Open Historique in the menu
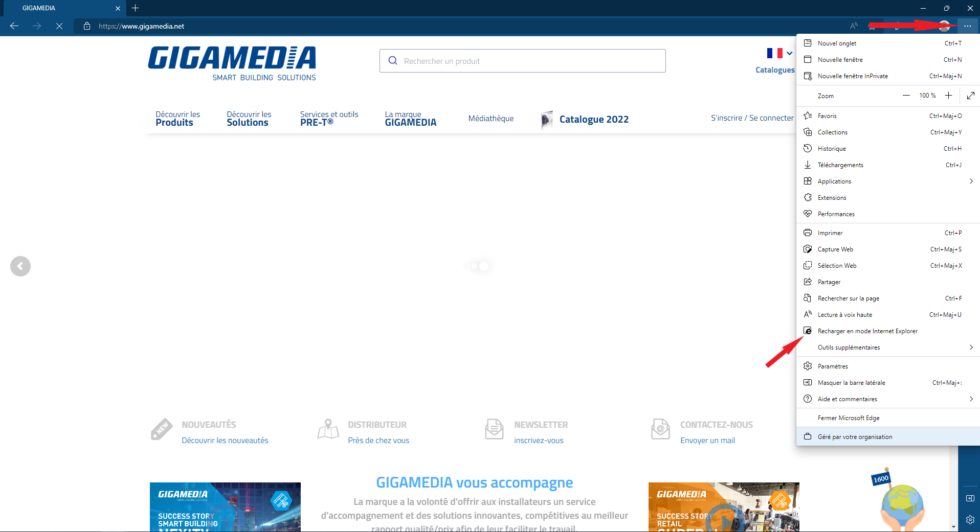 888,149
